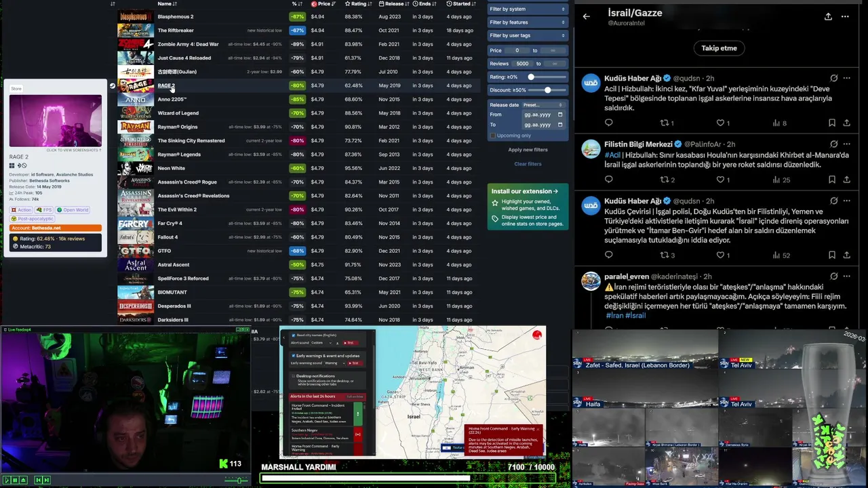
Task: Click the red alert logo on map
Action: pyautogui.click(x=537, y=334)
